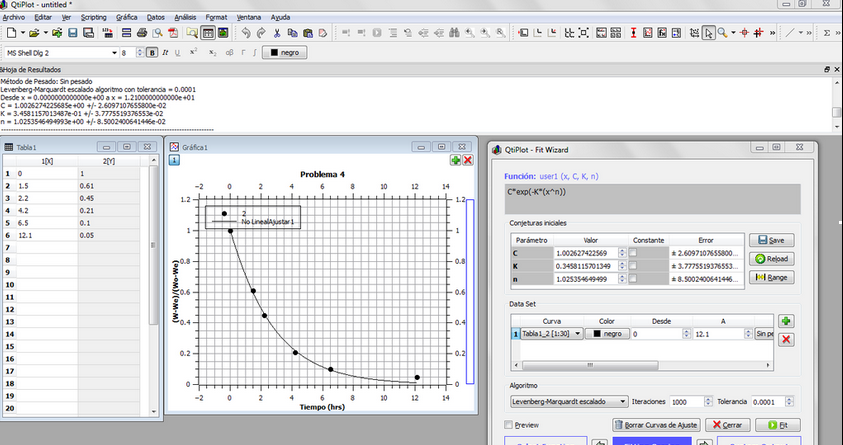Select the draw line tool
Screen dimensions: 843x445
tap(789, 33)
